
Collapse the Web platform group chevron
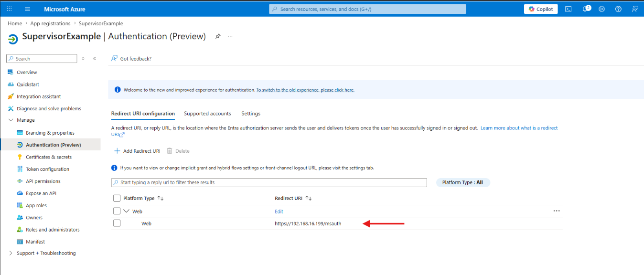coord(127,211)
